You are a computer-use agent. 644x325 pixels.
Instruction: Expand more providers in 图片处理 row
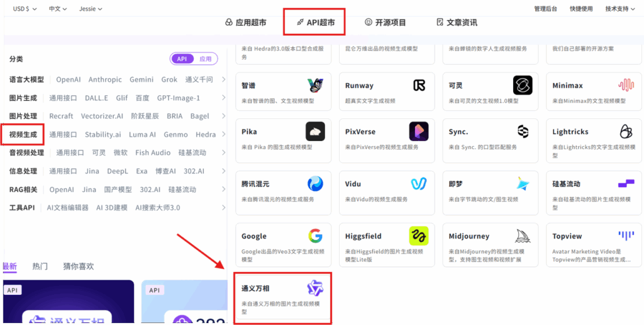click(x=223, y=116)
